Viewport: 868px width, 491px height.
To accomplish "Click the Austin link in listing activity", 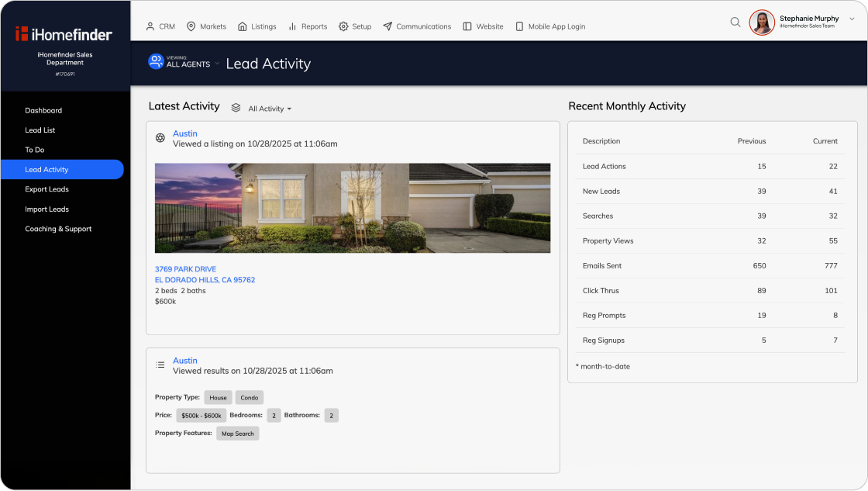I will pos(185,133).
